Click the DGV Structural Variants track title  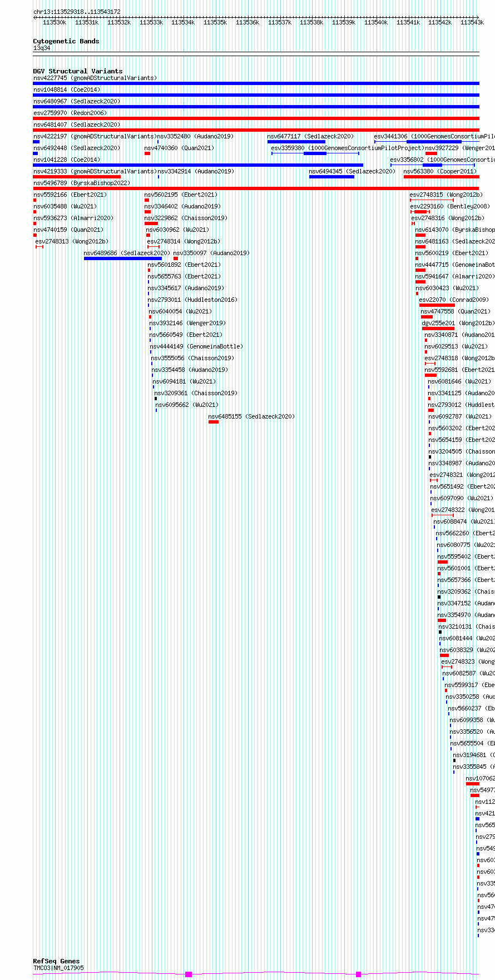(x=78, y=71)
